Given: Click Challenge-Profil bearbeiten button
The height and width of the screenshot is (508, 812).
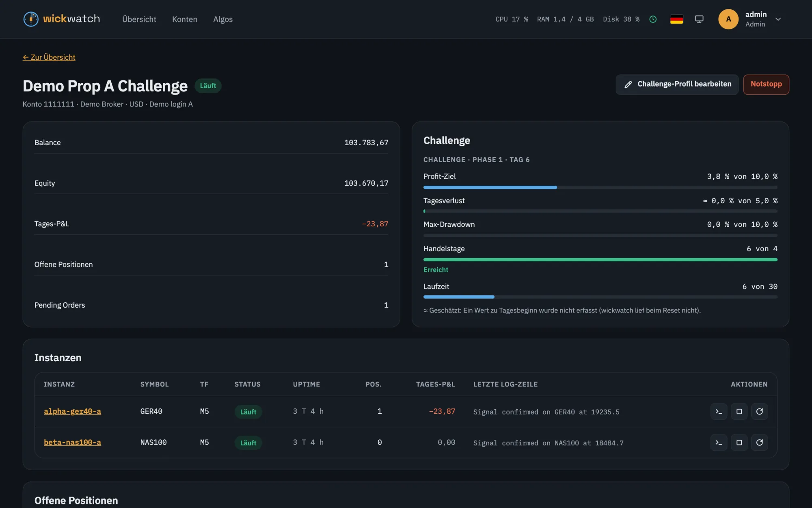Looking at the screenshot, I should point(677,85).
